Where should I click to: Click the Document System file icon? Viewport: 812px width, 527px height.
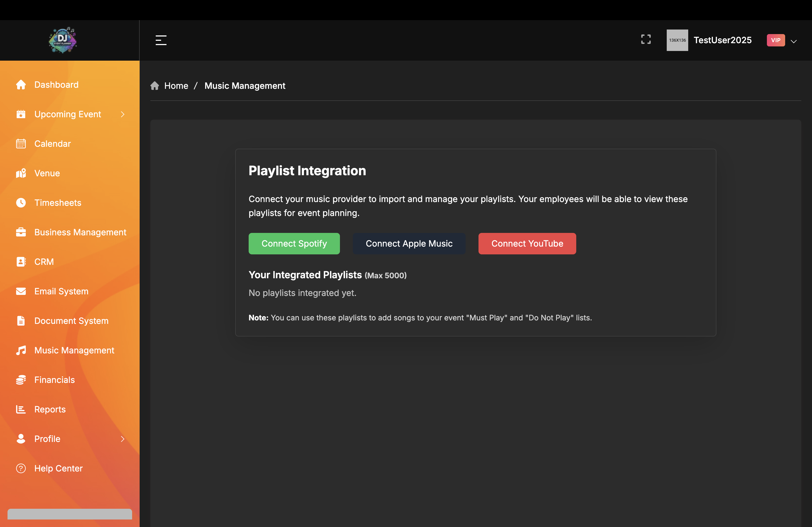click(21, 321)
